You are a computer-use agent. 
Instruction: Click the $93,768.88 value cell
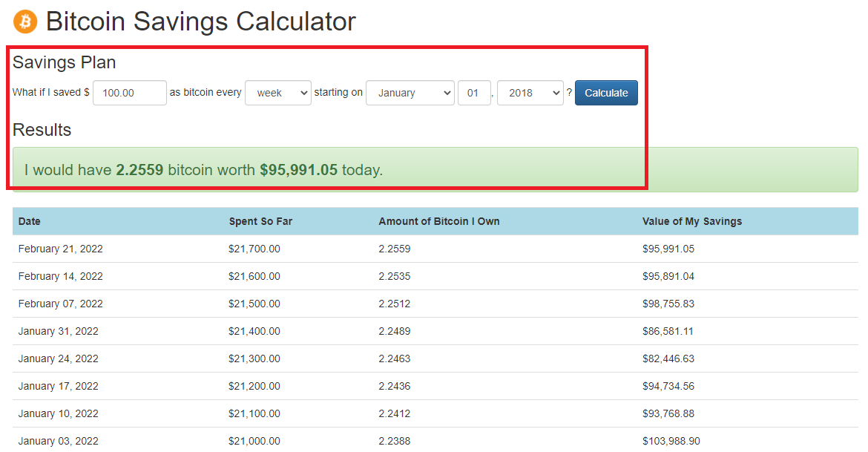[x=668, y=413]
